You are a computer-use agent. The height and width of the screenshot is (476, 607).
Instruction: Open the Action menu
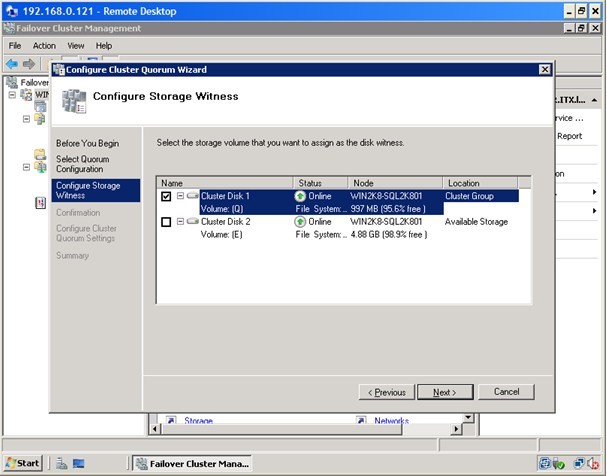pyautogui.click(x=44, y=46)
